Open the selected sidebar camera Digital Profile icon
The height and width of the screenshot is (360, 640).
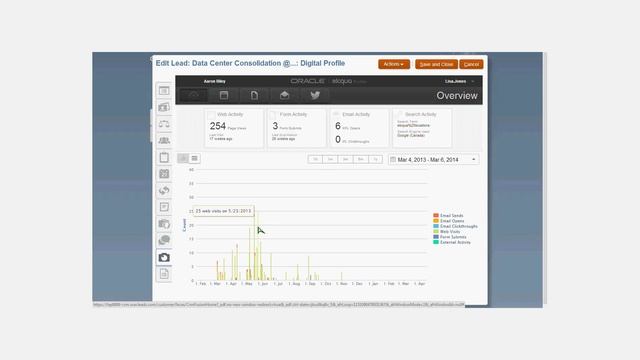(164, 257)
